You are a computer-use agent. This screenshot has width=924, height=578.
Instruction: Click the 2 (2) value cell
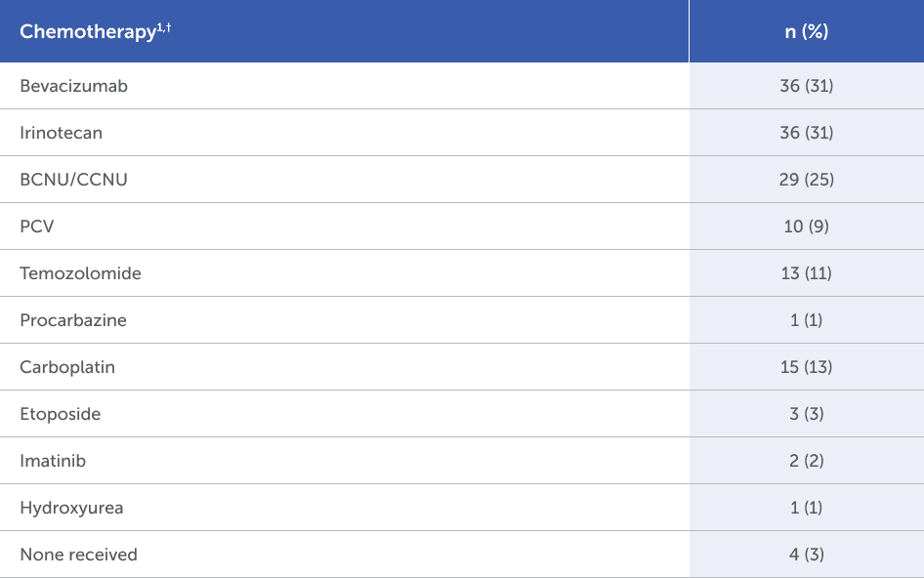[x=806, y=461]
